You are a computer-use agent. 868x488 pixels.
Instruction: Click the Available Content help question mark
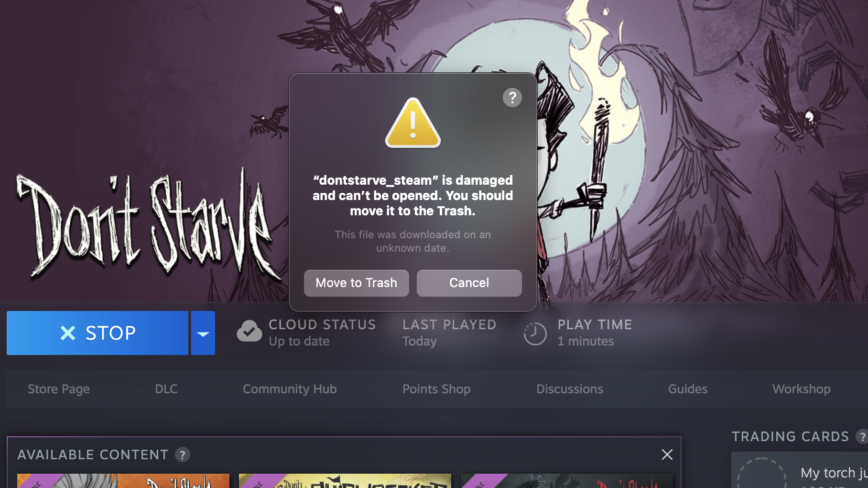[x=183, y=455]
